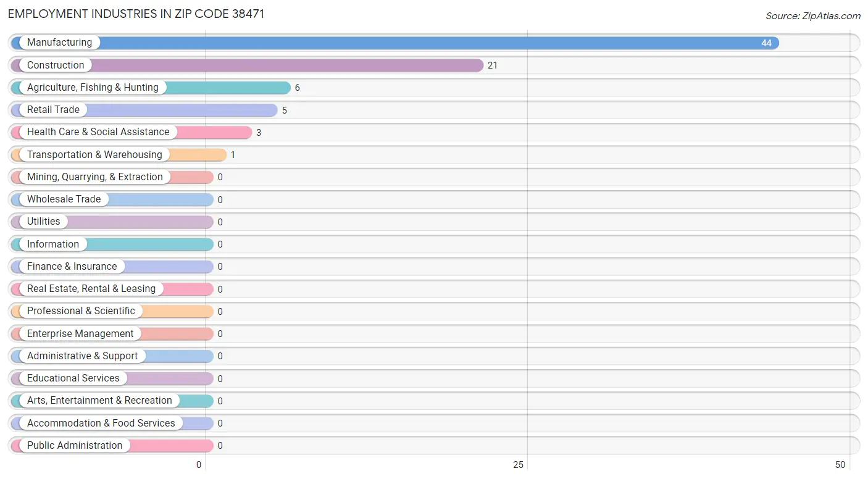This screenshot has height=479, width=868.
Task: Click the chart title Employment Industries in Zip Code 38471
Action: [x=136, y=14]
